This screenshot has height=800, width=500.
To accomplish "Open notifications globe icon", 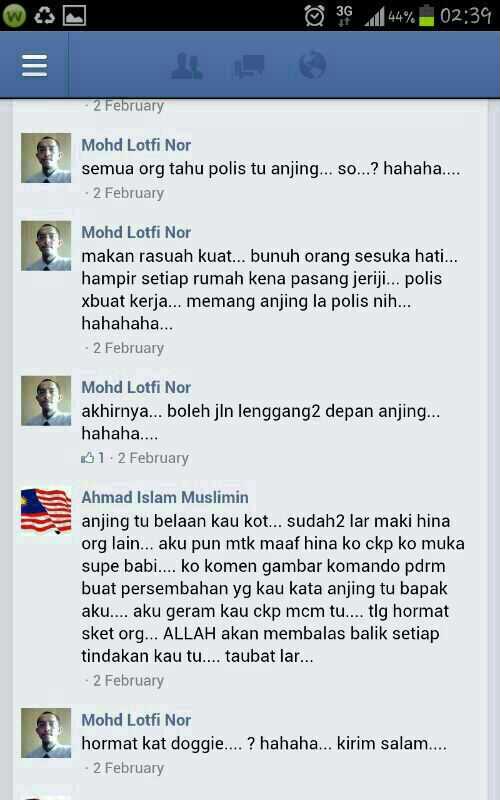I will [x=312, y=65].
